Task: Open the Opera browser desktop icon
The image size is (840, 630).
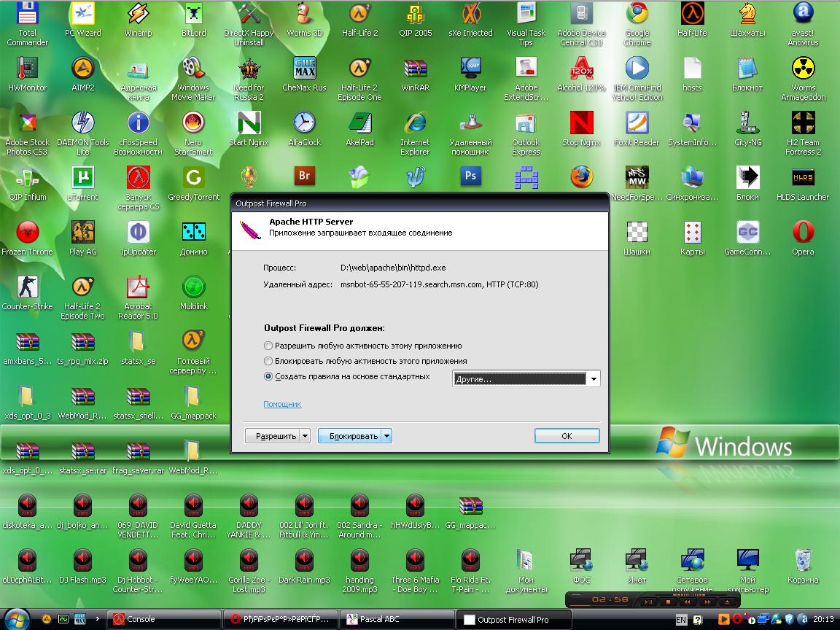Action: [x=803, y=233]
